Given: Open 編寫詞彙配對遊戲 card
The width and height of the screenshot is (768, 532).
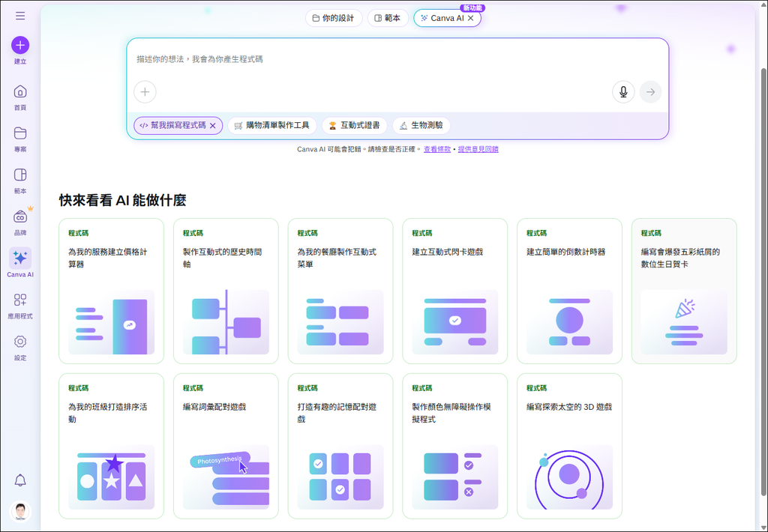Looking at the screenshot, I should click(226, 447).
